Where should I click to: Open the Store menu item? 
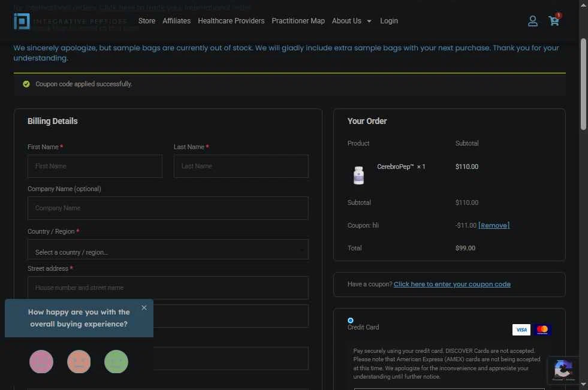coord(147,21)
